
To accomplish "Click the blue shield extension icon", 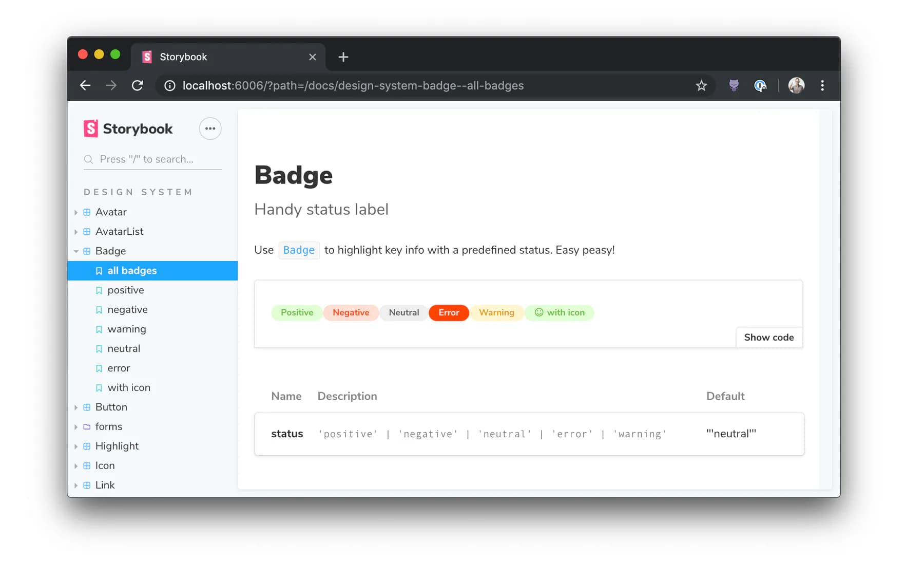I will 760,85.
